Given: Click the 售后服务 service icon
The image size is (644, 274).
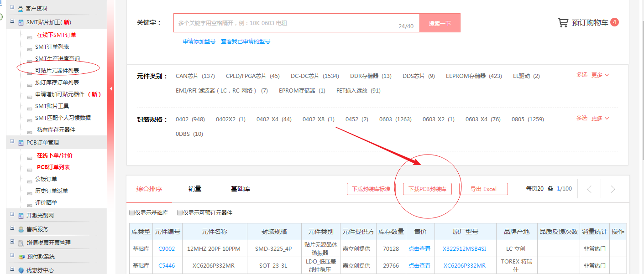Looking at the screenshot, I should coord(21,229).
